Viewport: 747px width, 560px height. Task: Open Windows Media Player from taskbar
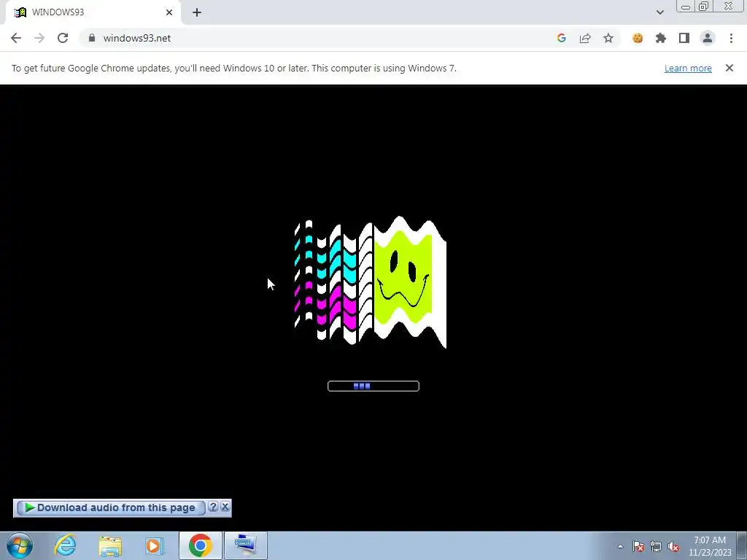pyautogui.click(x=154, y=545)
